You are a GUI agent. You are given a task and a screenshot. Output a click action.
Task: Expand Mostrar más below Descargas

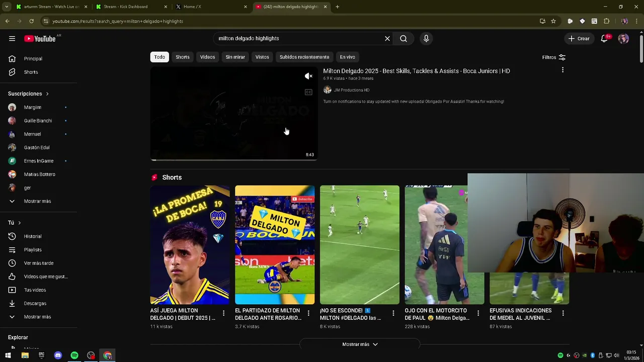coord(39,317)
